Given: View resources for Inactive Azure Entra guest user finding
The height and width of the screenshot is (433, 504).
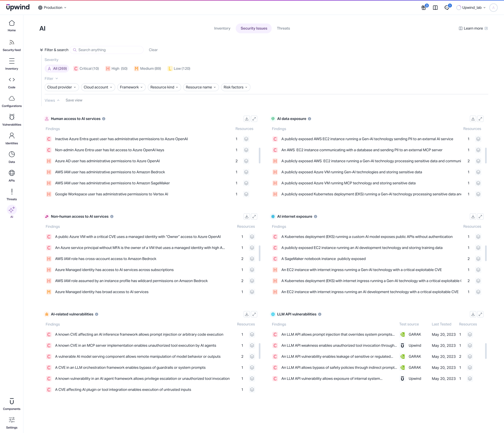Looking at the screenshot, I should pyautogui.click(x=246, y=139).
